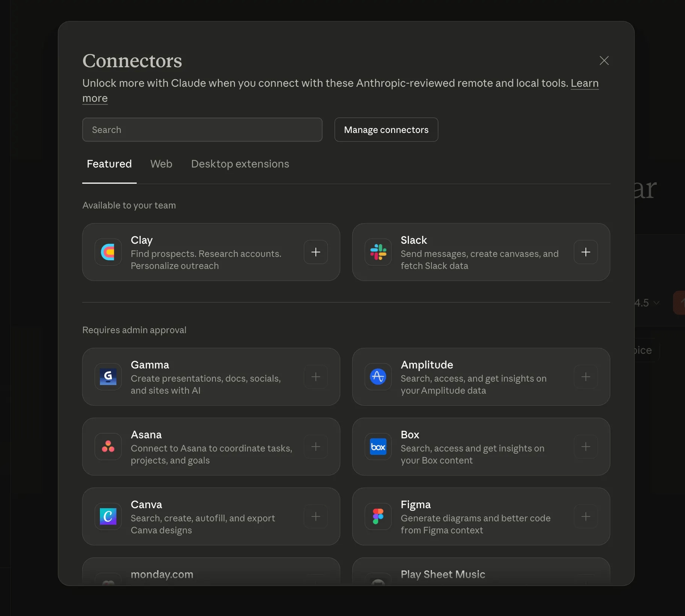The image size is (685, 616).
Task: Click the 'Requires admin approval' heading
Action: (134, 330)
